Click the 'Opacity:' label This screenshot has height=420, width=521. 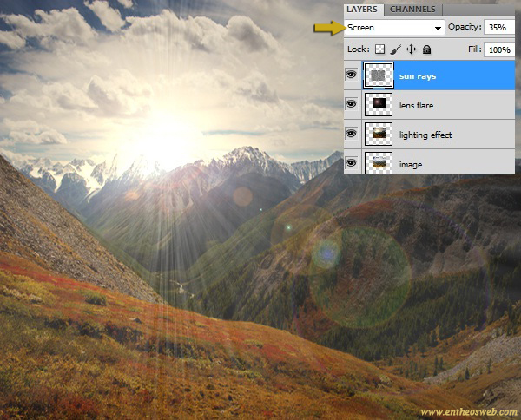(x=465, y=27)
